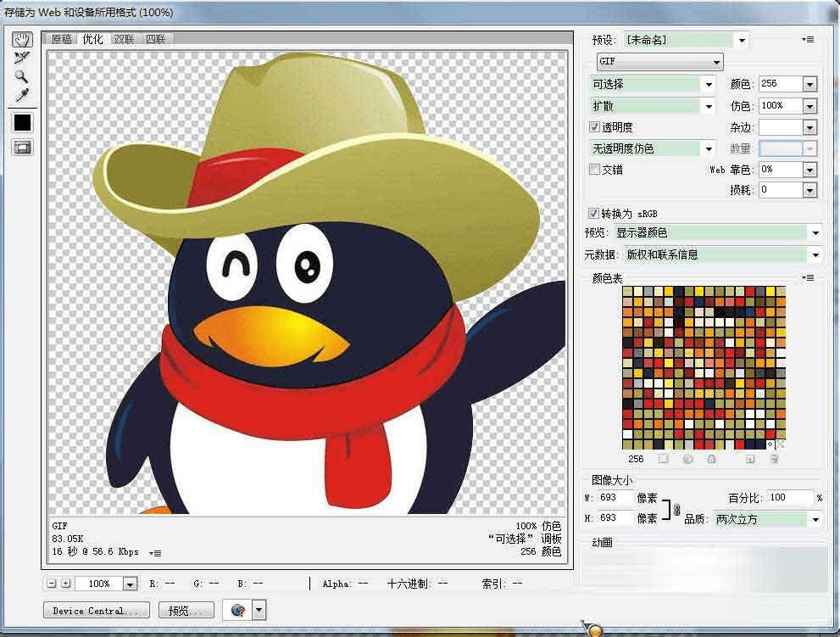Toggle the constrain proportions link icon
Image resolution: width=840 pixels, height=637 pixels.
[x=676, y=509]
